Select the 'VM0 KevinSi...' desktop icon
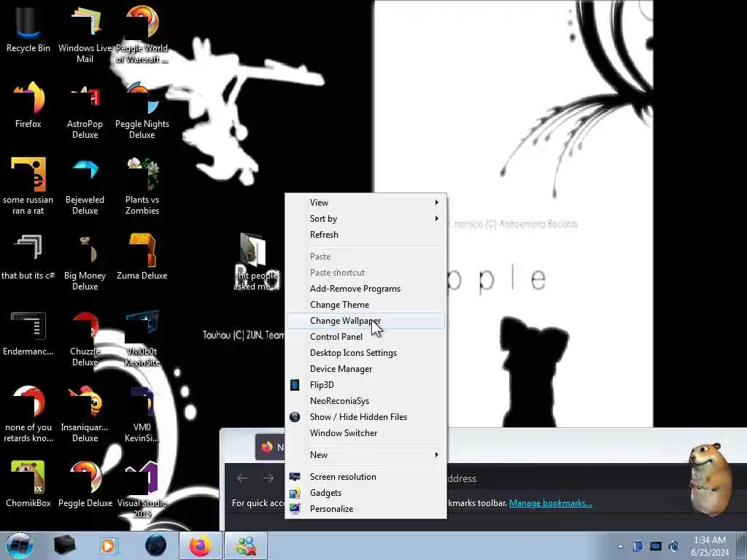 142,413
